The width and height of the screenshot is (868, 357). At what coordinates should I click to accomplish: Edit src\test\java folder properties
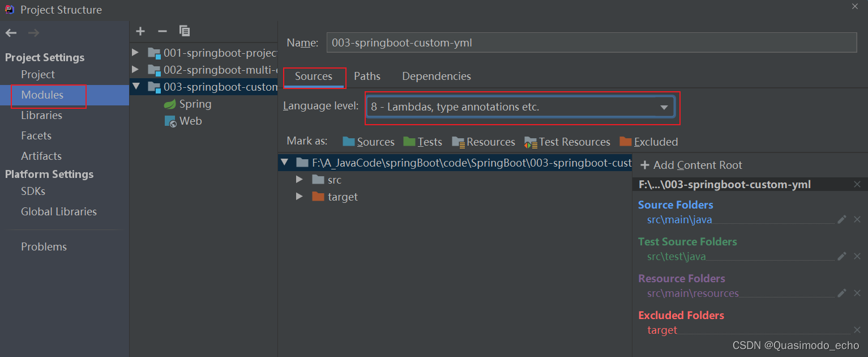(842, 256)
